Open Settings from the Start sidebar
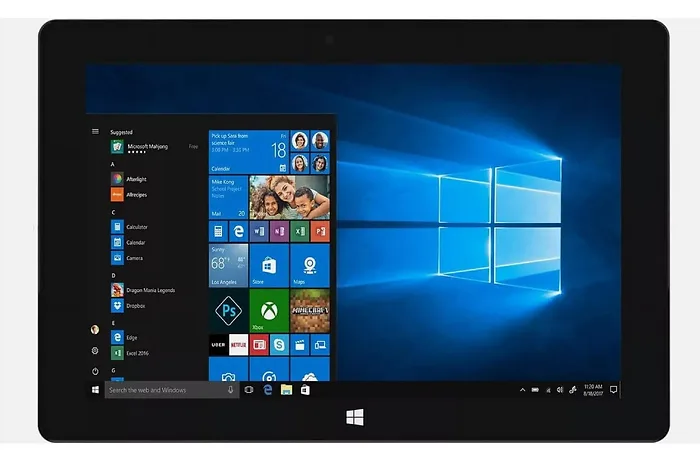Viewport: 700px width, 452px height. 95,351
